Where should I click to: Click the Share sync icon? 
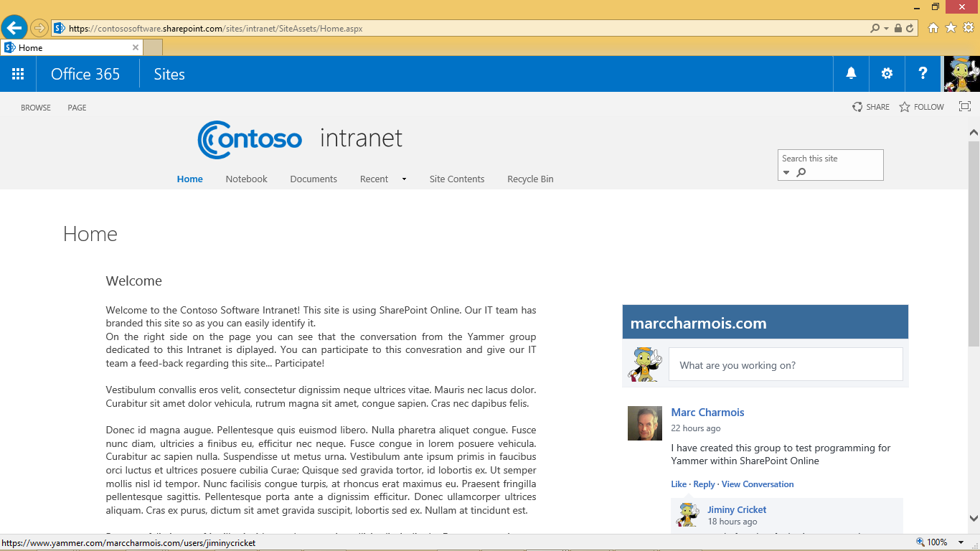coord(857,107)
